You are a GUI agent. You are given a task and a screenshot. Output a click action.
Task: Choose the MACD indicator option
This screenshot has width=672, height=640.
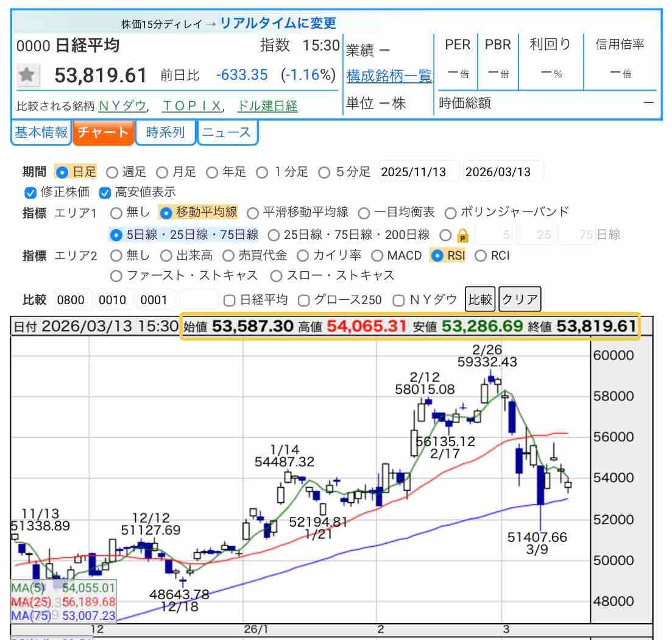click(x=377, y=256)
